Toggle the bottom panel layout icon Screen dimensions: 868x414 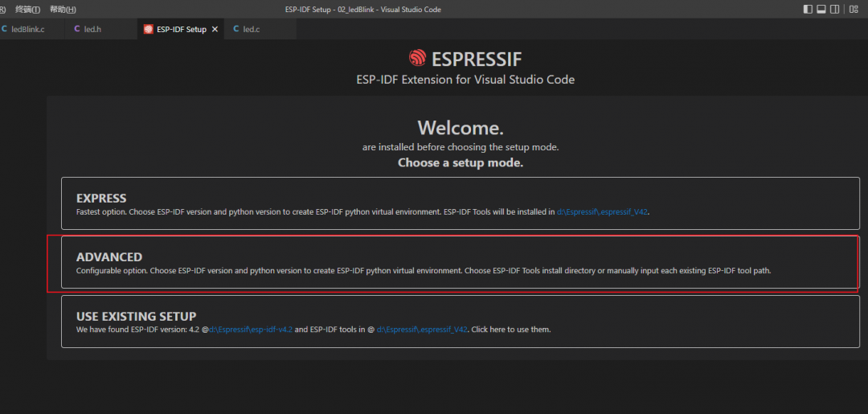[821, 10]
